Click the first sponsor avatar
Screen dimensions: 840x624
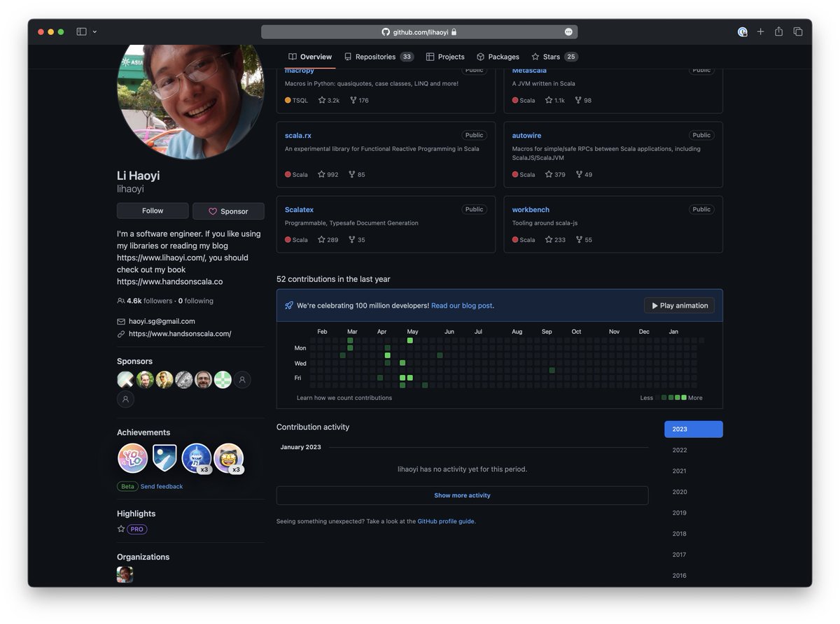(125, 380)
